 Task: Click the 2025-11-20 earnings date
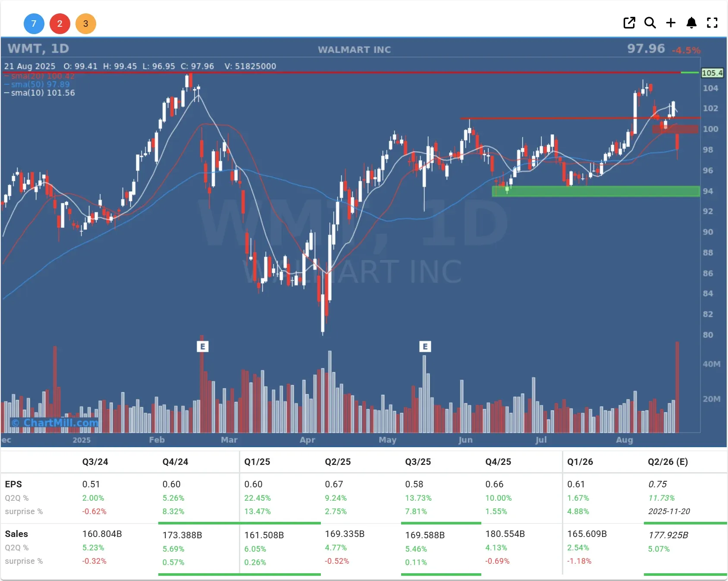tap(669, 512)
